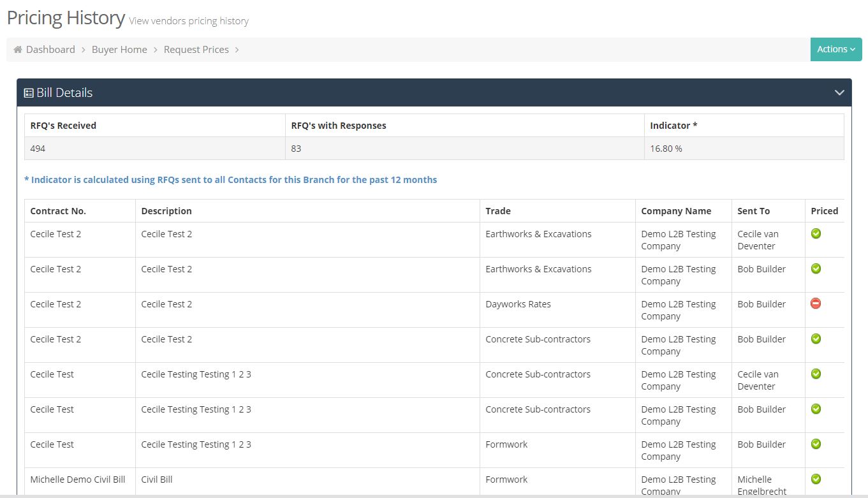Click the Company Name column header
Image resolution: width=868 pixels, height=498 pixels.
point(684,211)
